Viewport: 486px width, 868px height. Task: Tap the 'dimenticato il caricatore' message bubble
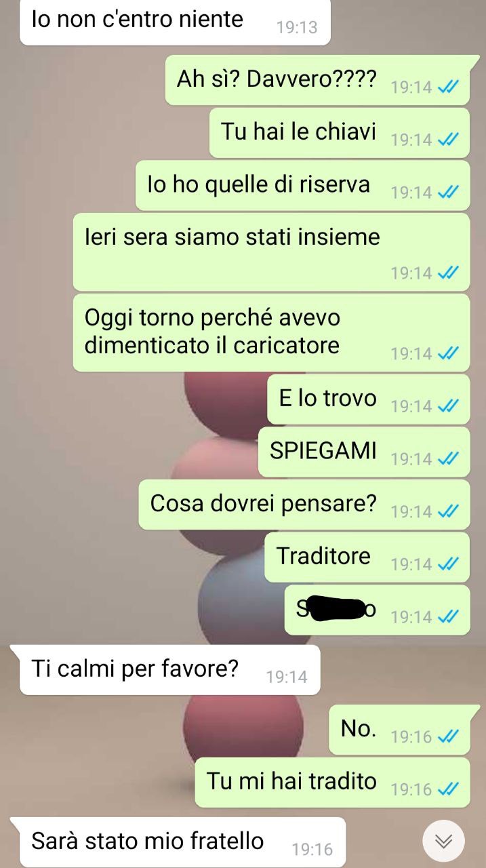click(x=271, y=332)
